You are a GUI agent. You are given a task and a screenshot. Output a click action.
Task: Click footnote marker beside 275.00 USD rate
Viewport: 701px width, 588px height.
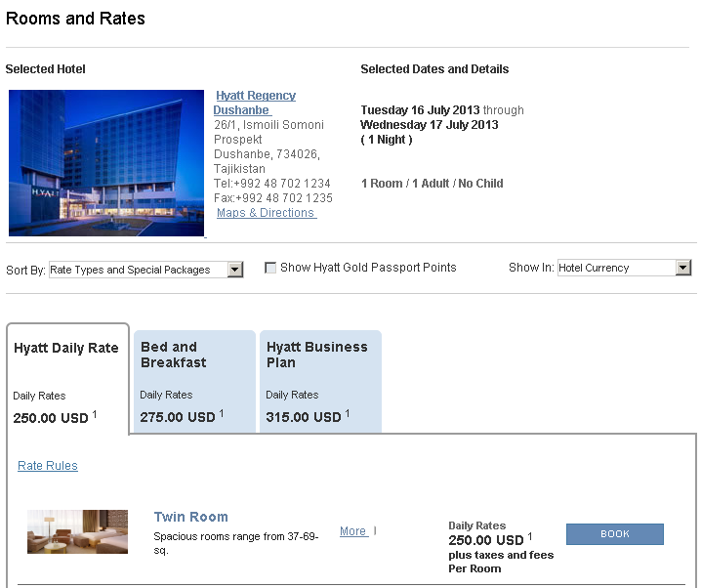point(222,413)
